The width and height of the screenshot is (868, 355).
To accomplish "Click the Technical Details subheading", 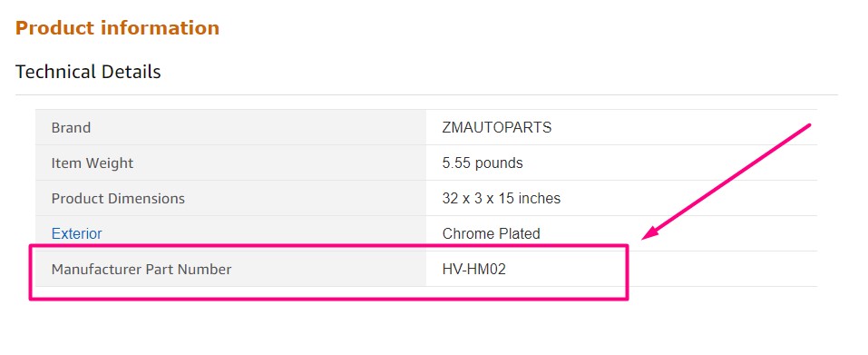I will pyautogui.click(x=88, y=72).
